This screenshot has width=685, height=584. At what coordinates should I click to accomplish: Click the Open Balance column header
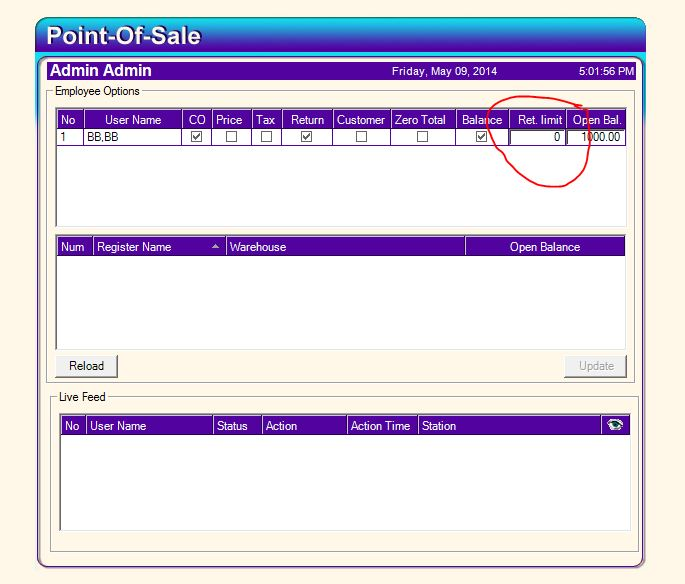544,247
